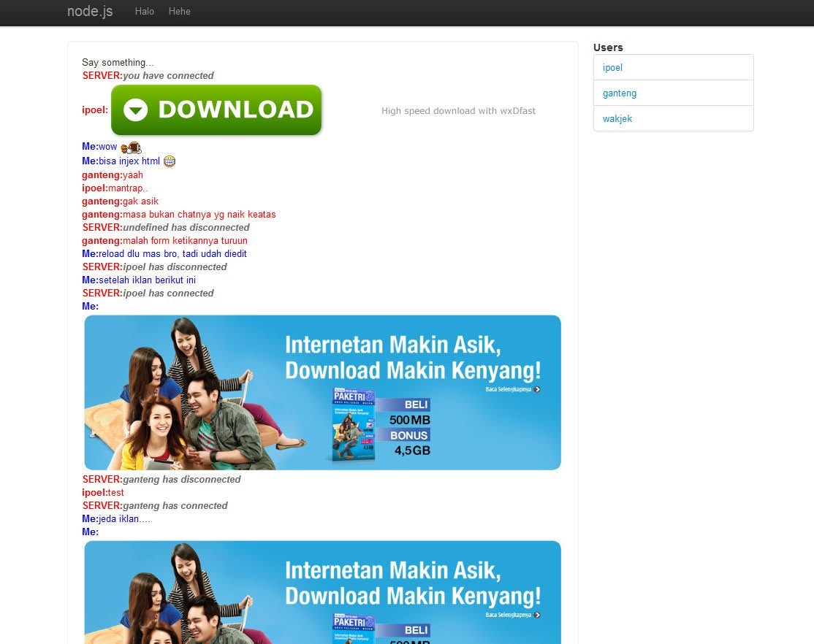Select user ipoel in Users list
Screen dimensions: 814x644
tap(673, 67)
